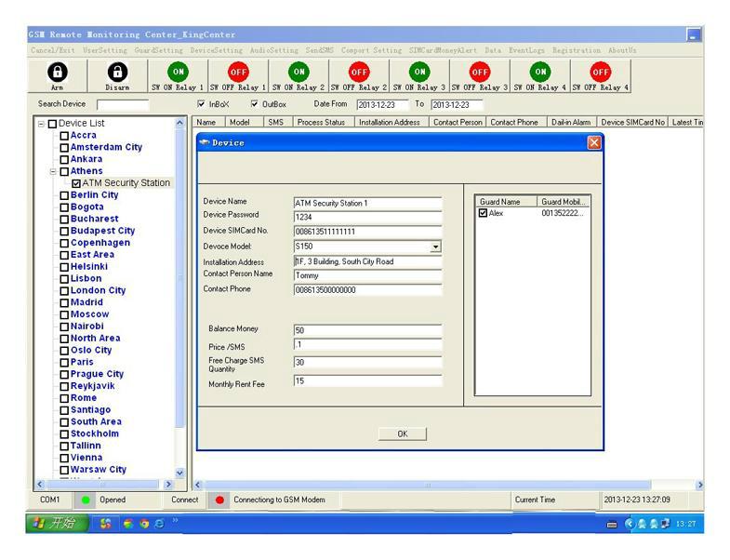Open the Cancel/Exit menu
730x560 pixels.
53,50
